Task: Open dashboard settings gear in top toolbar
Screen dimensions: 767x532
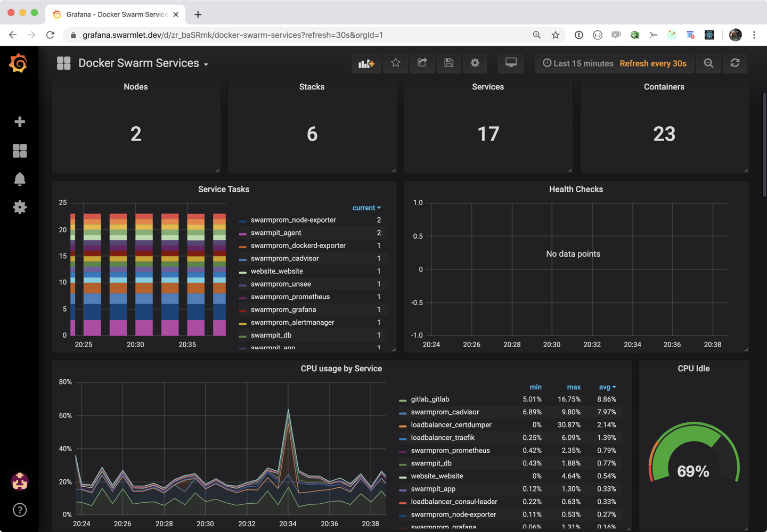Action: 475,63
